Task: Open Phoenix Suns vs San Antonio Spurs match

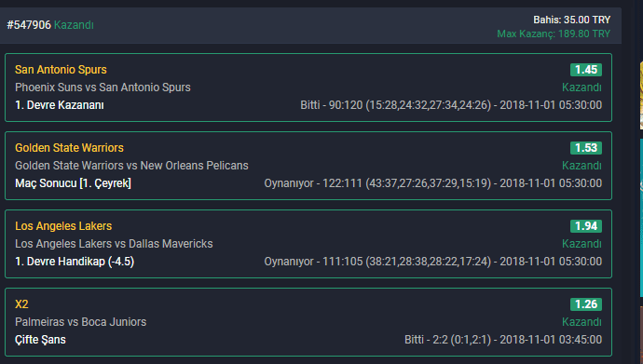Action: [x=103, y=88]
